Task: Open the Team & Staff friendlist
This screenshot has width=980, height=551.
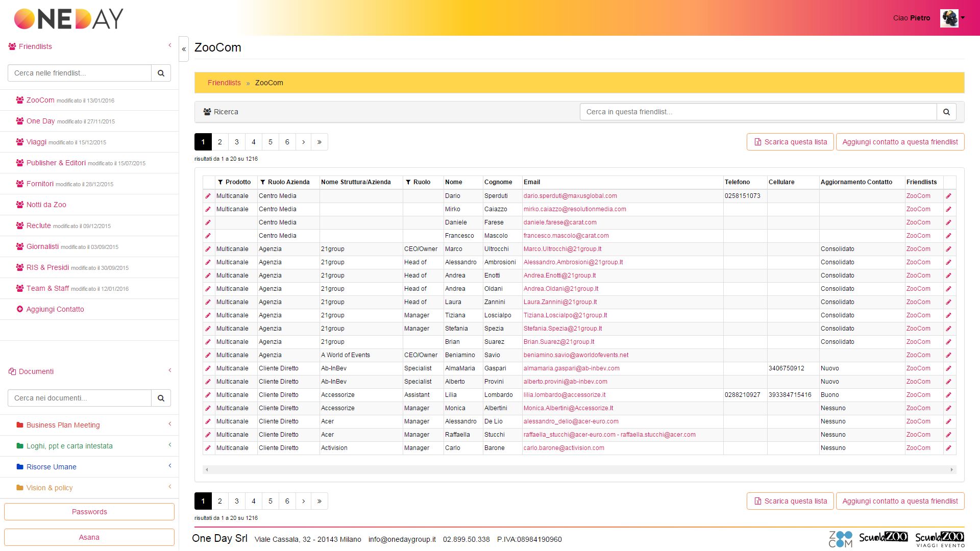Action: [47, 288]
